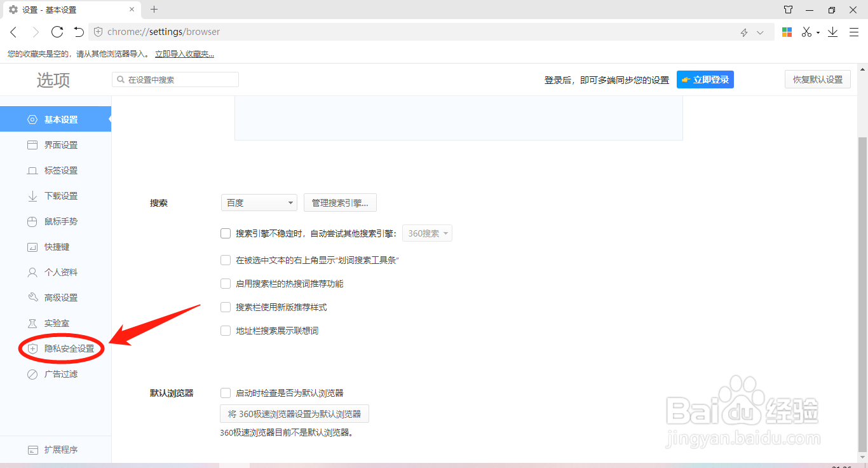Click the 在设置中搜索 search box

[175, 79]
